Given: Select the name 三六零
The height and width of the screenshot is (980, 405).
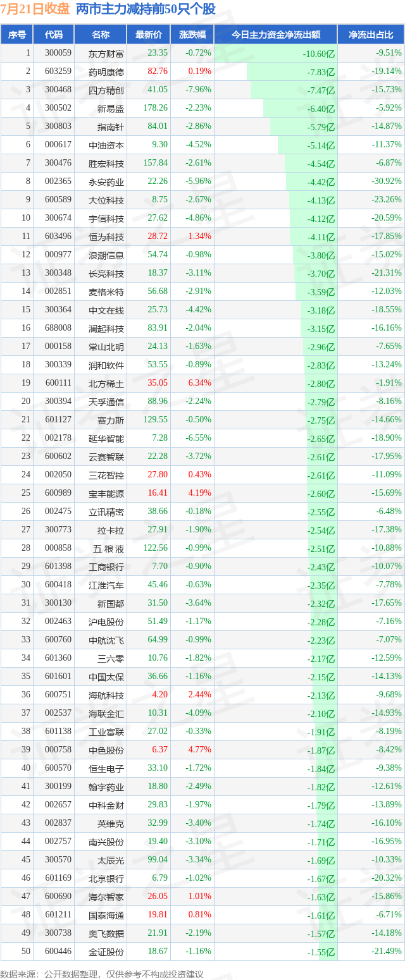Looking at the screenshot, I should pos(110,659).
